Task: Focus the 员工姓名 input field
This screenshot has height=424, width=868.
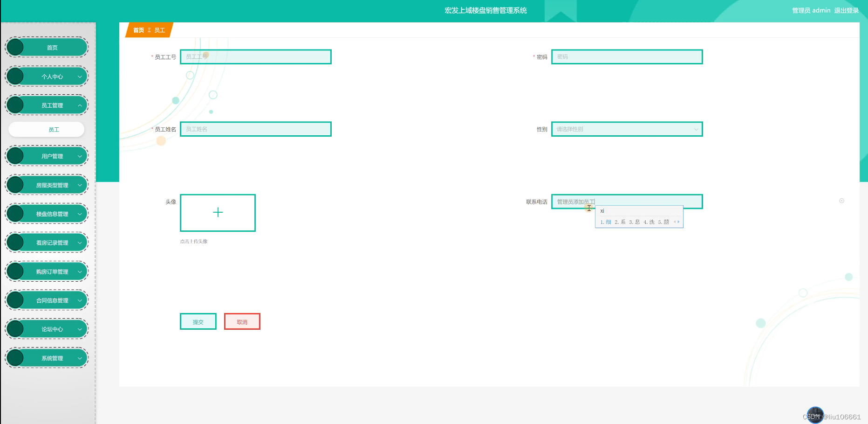Action: (x=256, y=129)
